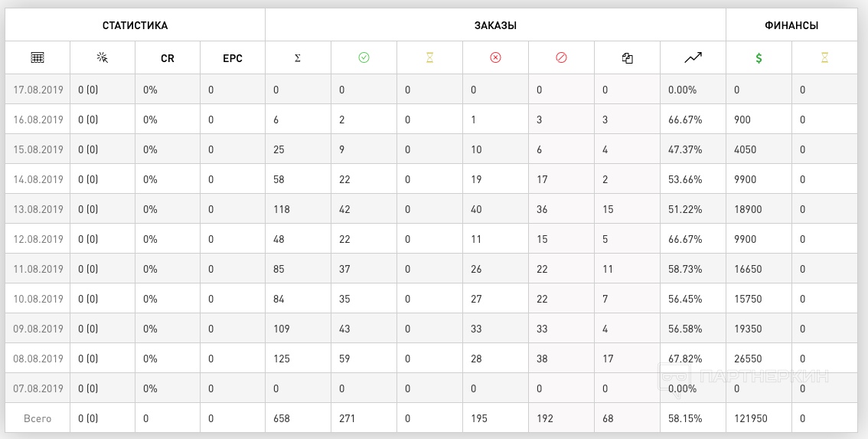Image resolution: width=868 pixels, height=439 pixels.
Task: Select the CR column header
Action: pos(167,58)
